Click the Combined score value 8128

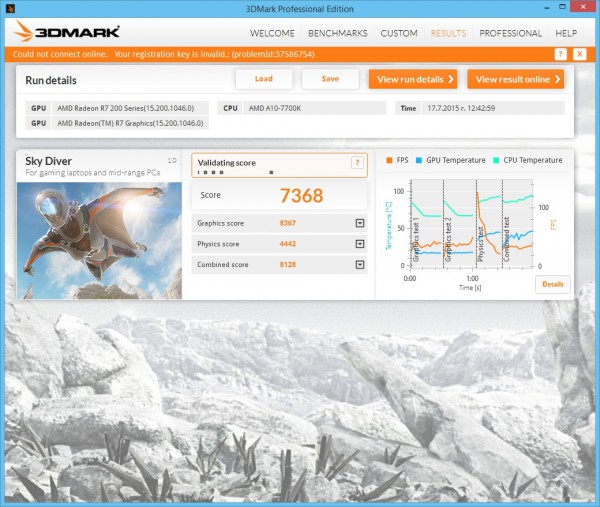tap(287, 264)
